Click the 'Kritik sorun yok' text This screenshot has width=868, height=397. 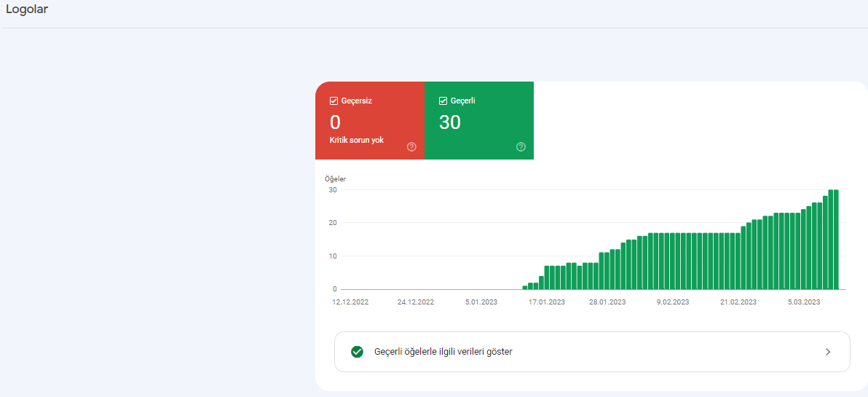(x=357, y=140)
